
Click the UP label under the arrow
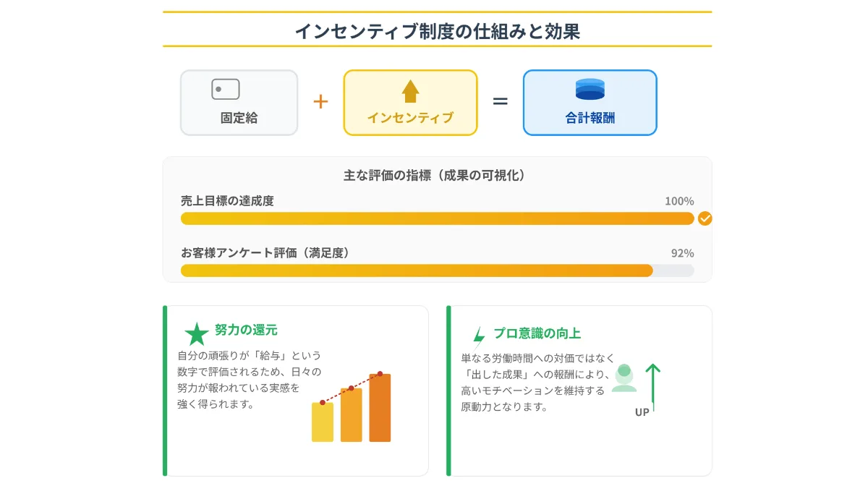[x=642, y=413]
